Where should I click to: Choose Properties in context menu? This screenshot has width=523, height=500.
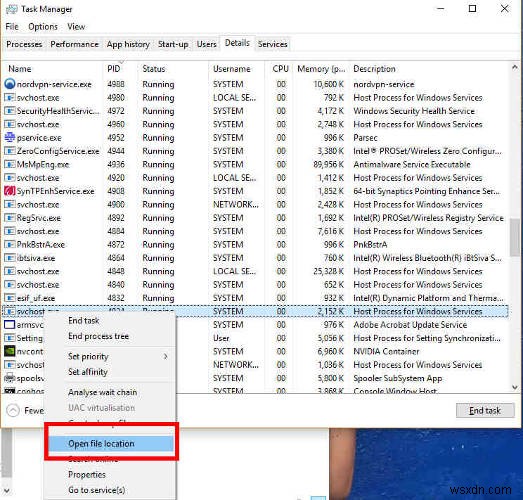point(87,474)
